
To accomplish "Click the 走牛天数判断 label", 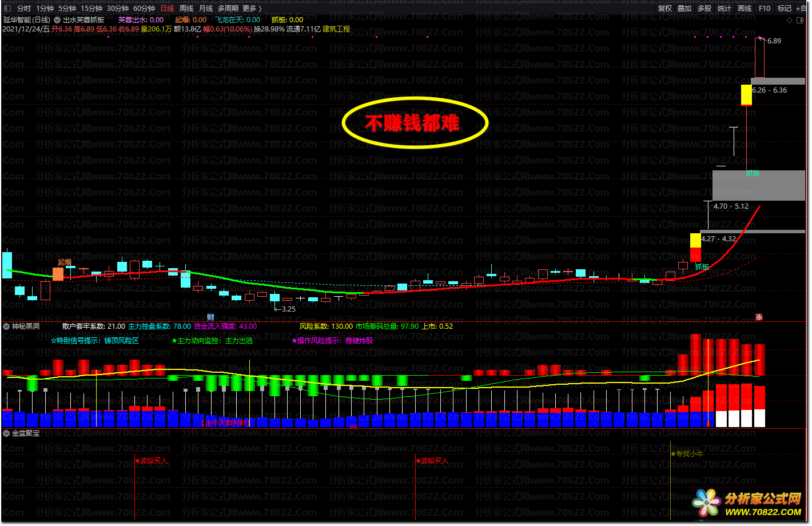I will coord(226,423).
